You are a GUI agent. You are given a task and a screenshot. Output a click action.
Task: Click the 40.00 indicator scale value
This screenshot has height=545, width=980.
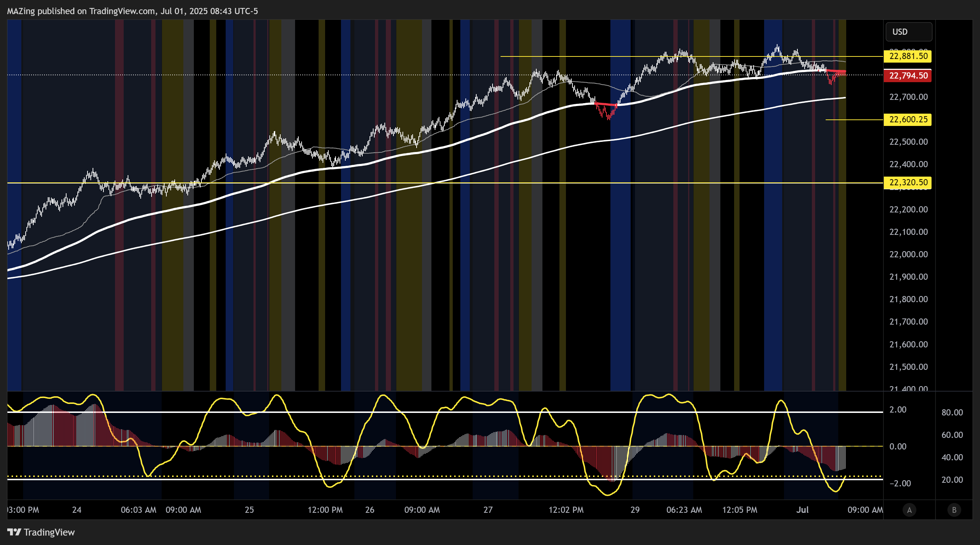(x=952, y=457)
